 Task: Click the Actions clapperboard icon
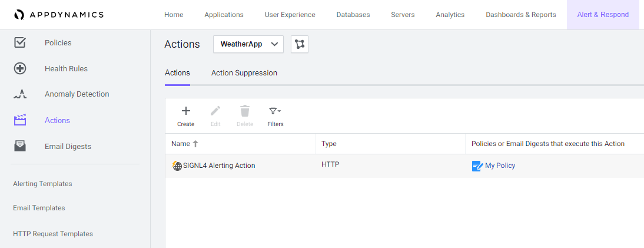click(19, 120)
